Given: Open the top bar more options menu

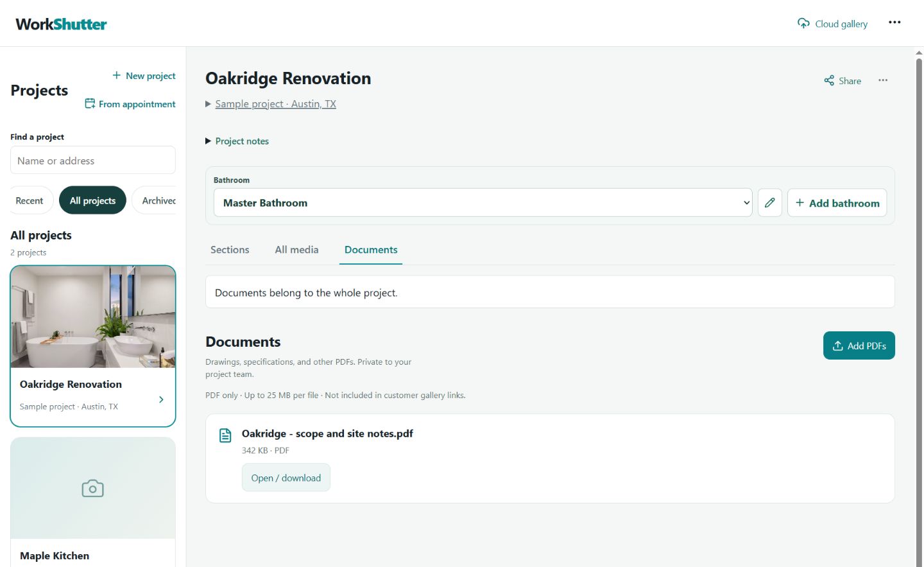Looking at the screenshot, I should pyautogui.click(x=894, y=22).
